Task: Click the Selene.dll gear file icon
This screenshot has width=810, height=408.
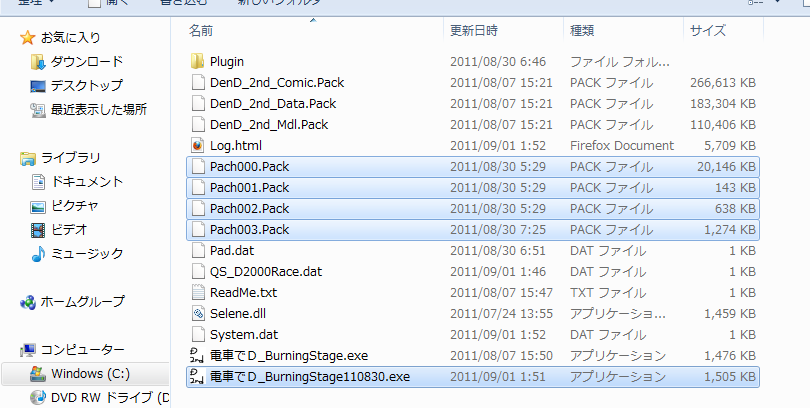Action: [197, 313]
